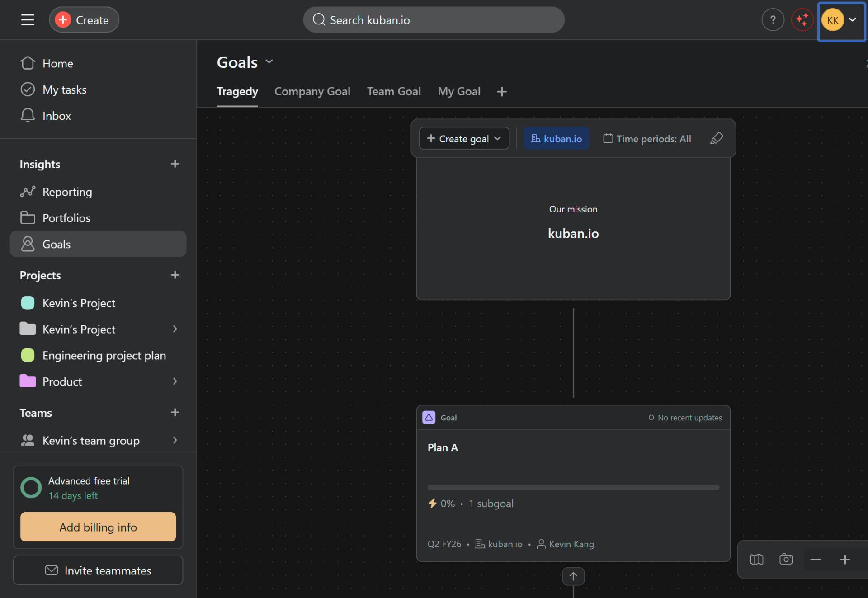Expand Kevin's team group chevron
Image resolution: width=868 pixels, height=598 pixels.
point(175,440)
